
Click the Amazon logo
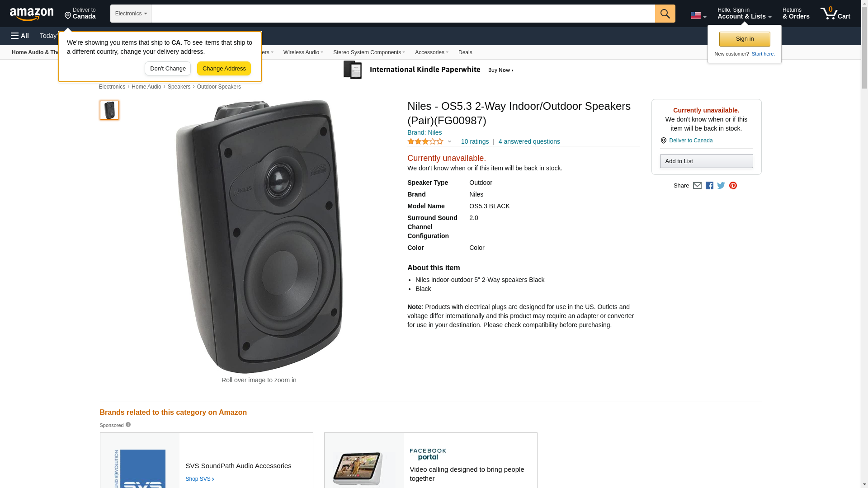(x=32, y=14)
